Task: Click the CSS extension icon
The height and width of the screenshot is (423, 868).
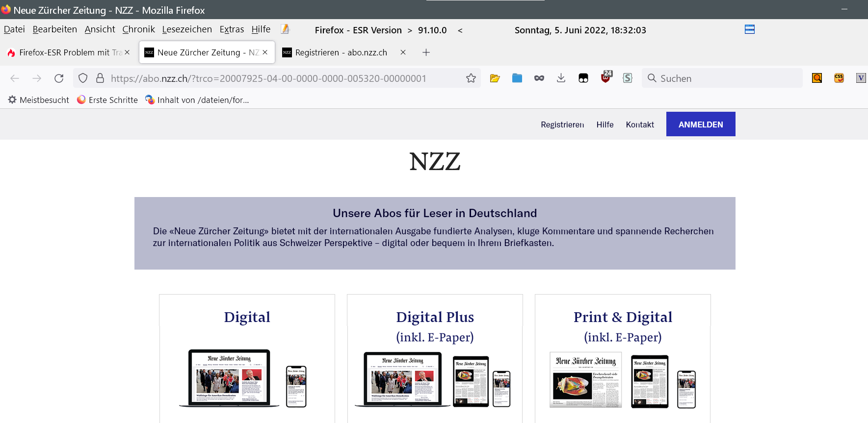Action: point(839,78)
